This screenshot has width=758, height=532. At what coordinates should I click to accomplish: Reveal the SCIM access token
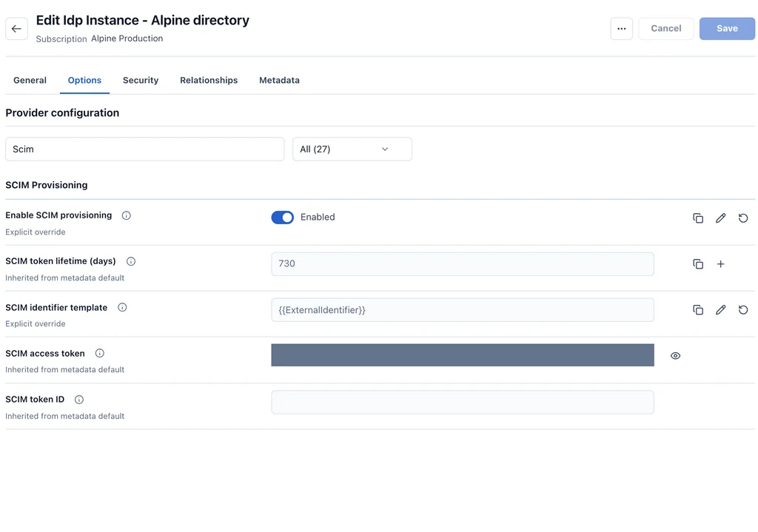coord(675,356)
